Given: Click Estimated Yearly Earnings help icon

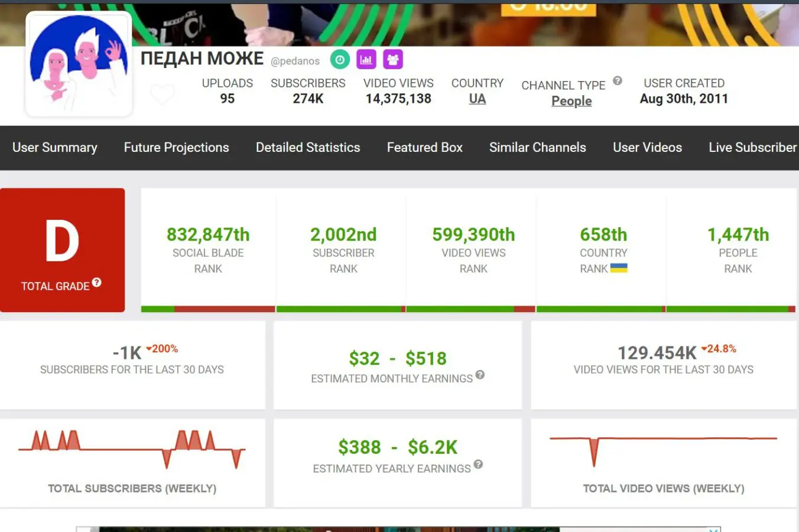Looking at the screenshot, I should pyautogui.click(x=478, y=465).
